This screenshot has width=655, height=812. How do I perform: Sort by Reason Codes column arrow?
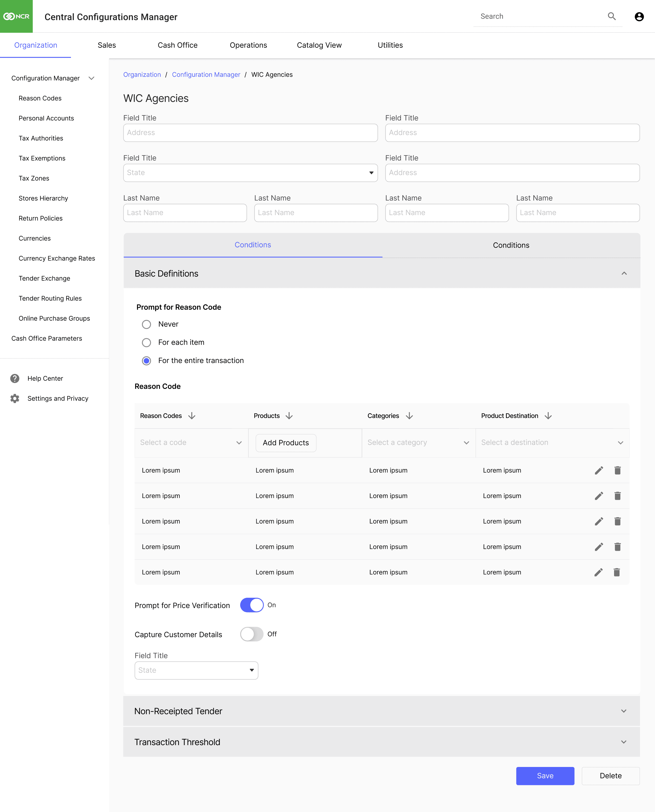[192, 416]
